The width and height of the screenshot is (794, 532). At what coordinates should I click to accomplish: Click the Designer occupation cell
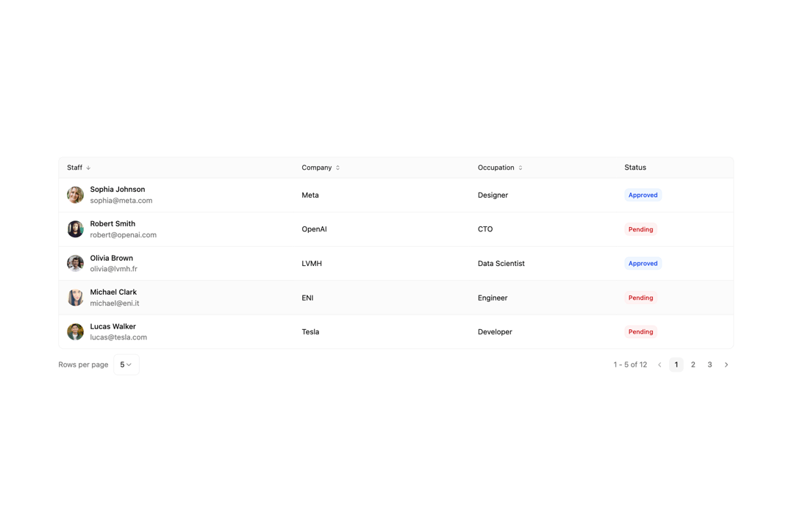point(493,195)
